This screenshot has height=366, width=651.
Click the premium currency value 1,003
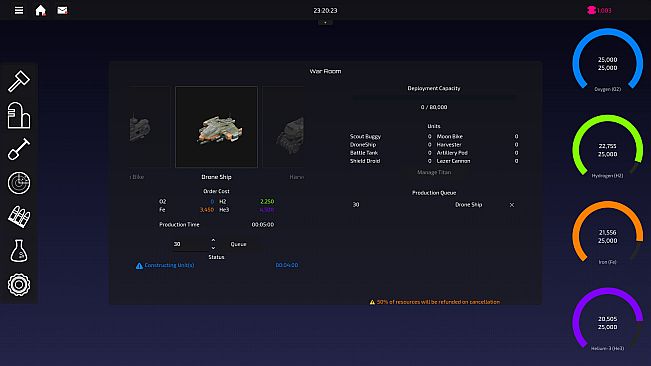pyautogui.click(x=604, y=10)
